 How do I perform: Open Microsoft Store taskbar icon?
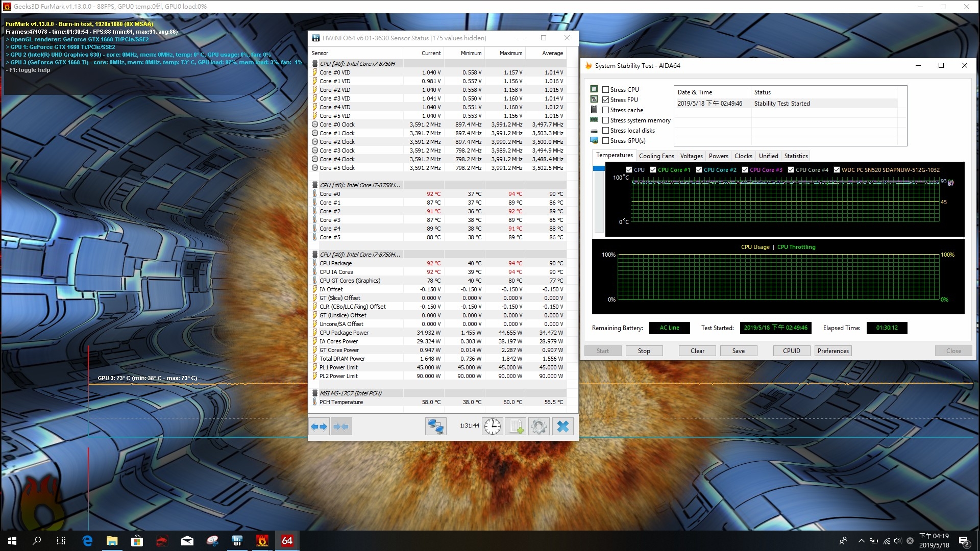[137, 541]
